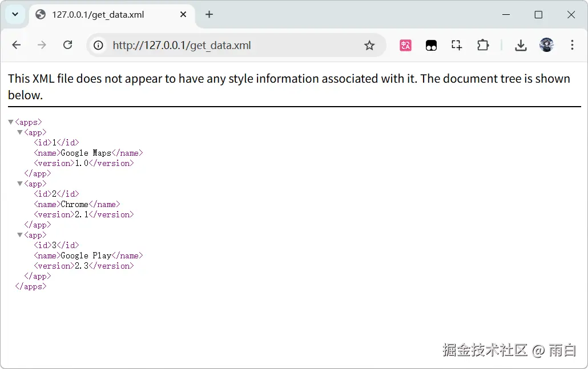Viewport: 588px width, 369px height.
Task: Open Chrome's three-dot settings menu
Action: point(572,44)
